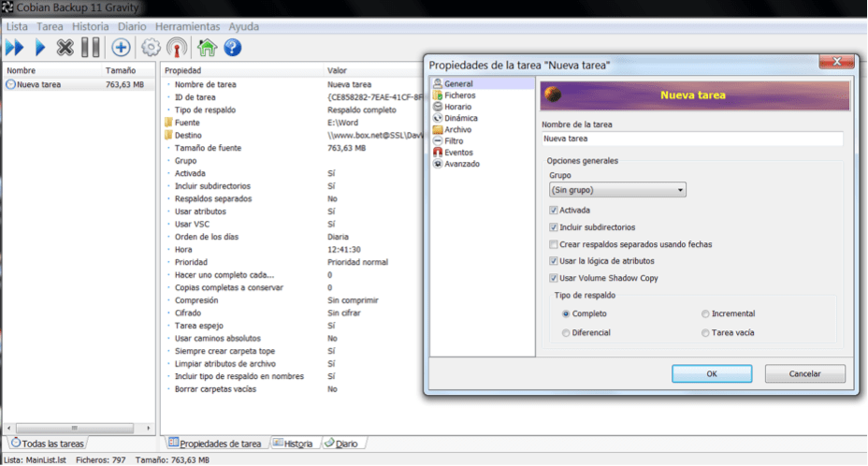Click the Fuente folder icon
The width and height of the screenshot is (868, 466).
tap(168, 123)
